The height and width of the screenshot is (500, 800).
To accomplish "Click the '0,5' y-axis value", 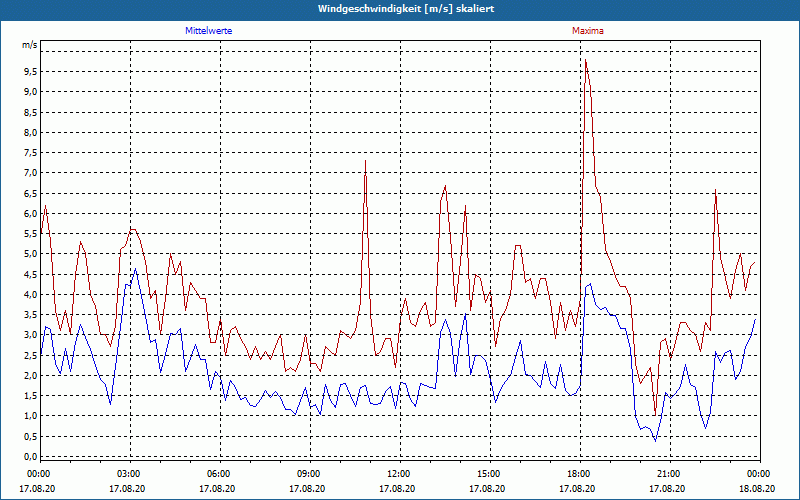I will (31, 437).
